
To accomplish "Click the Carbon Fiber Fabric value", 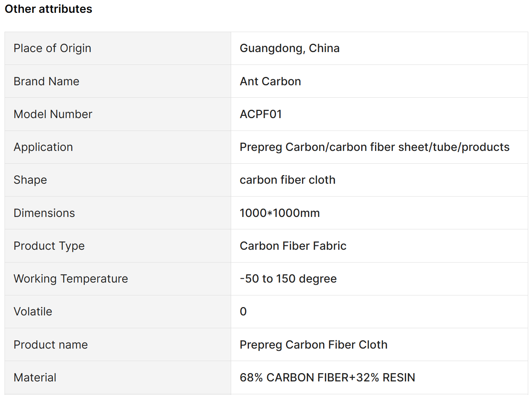I will pos(293,246).
